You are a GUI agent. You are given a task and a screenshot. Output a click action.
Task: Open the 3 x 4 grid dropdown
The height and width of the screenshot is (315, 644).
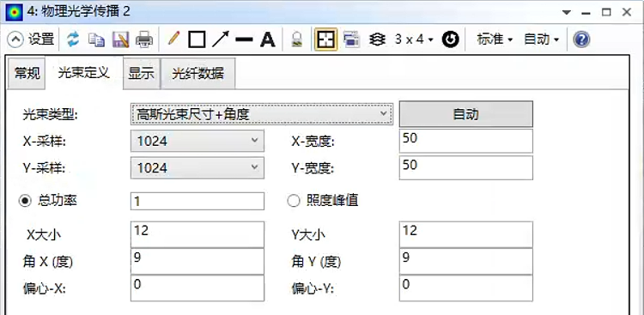[x=414, y=39]
